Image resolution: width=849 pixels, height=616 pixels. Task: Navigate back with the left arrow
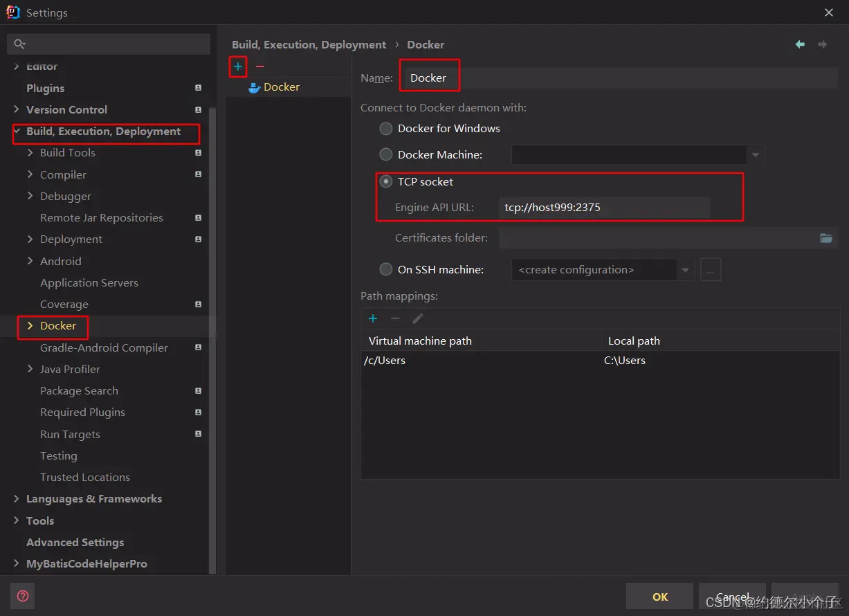(x=800, y=44)
